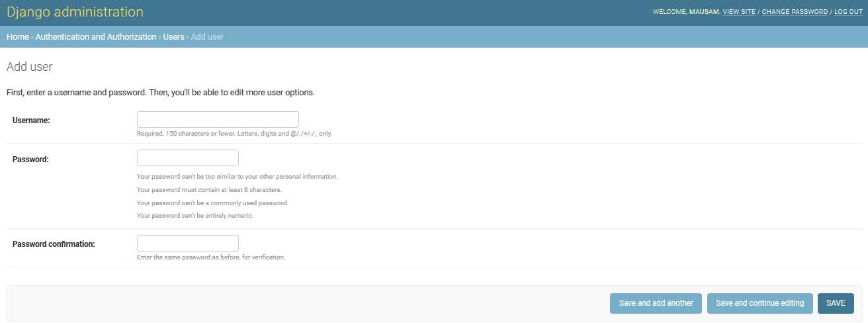Click the username 150 characters help text

pyautogui.click(x=234, y=134)
